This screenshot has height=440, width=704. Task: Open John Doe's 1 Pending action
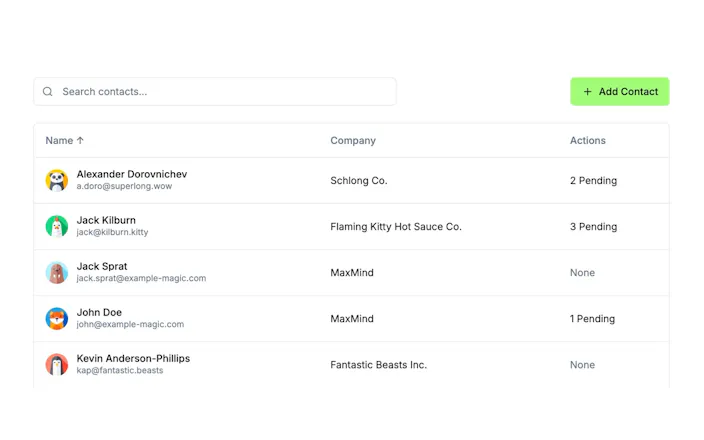click(592, 319)
